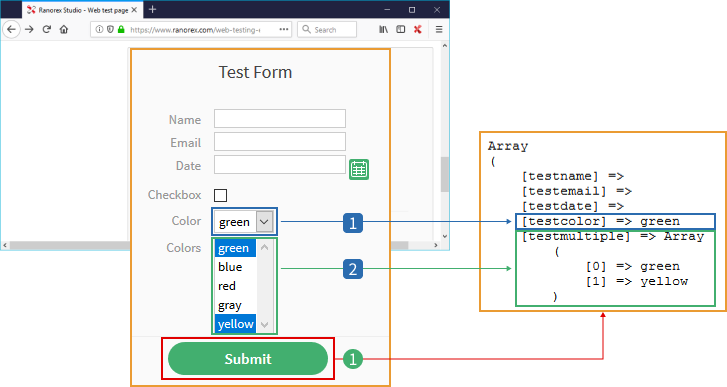Select blue in the Colors list
727x387 pixels.
(235, 267)
